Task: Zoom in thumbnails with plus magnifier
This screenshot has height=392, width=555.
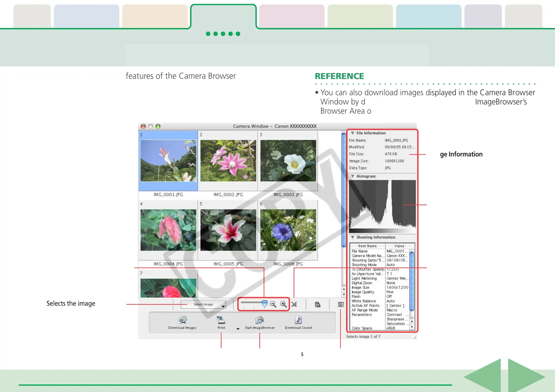Action: click(283, 304)
